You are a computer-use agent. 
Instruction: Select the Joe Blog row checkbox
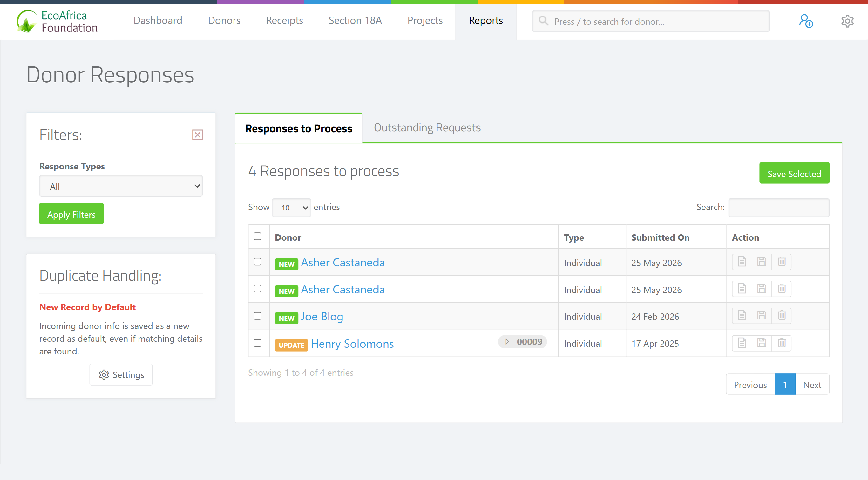pos(257,316)
